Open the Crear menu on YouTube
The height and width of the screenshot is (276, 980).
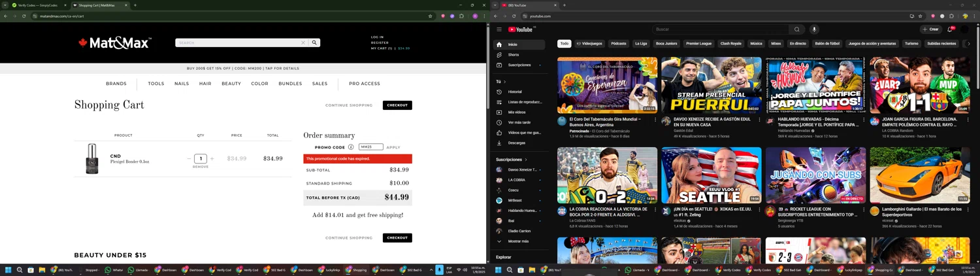coord(930,29)
